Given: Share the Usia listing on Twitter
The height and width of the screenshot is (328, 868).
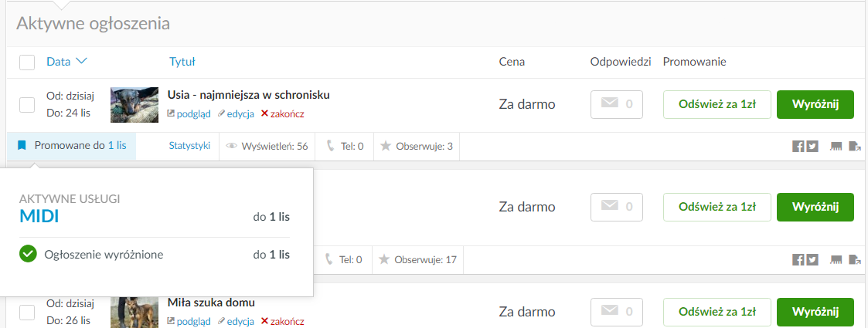Looking at the screenshot, I should [812, 147].
